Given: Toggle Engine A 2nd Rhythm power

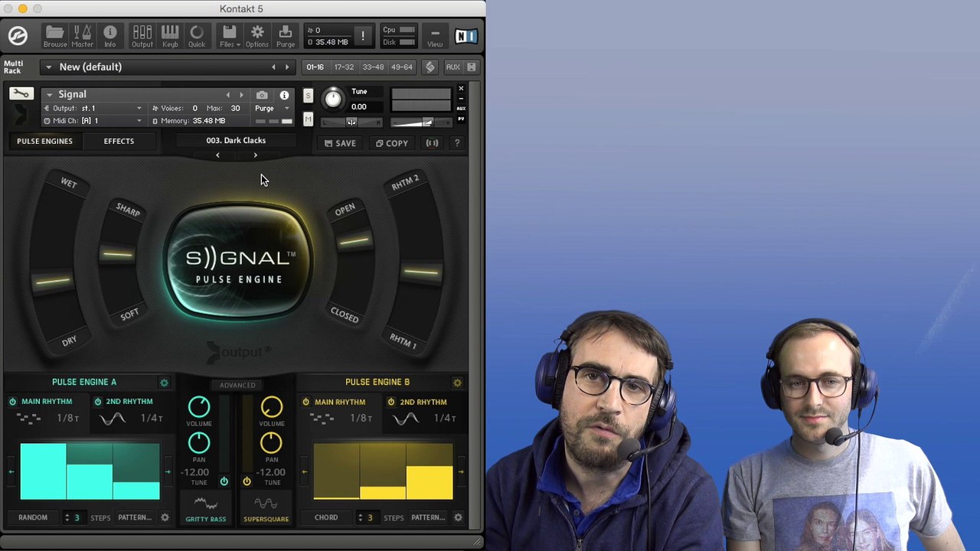Looking at the screenshot, I should tap(97, 402).
